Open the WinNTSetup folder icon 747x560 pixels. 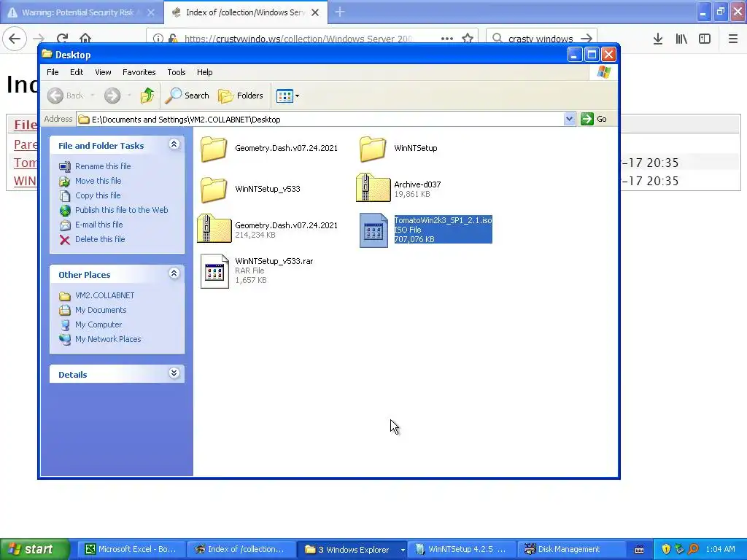(373, 149)
